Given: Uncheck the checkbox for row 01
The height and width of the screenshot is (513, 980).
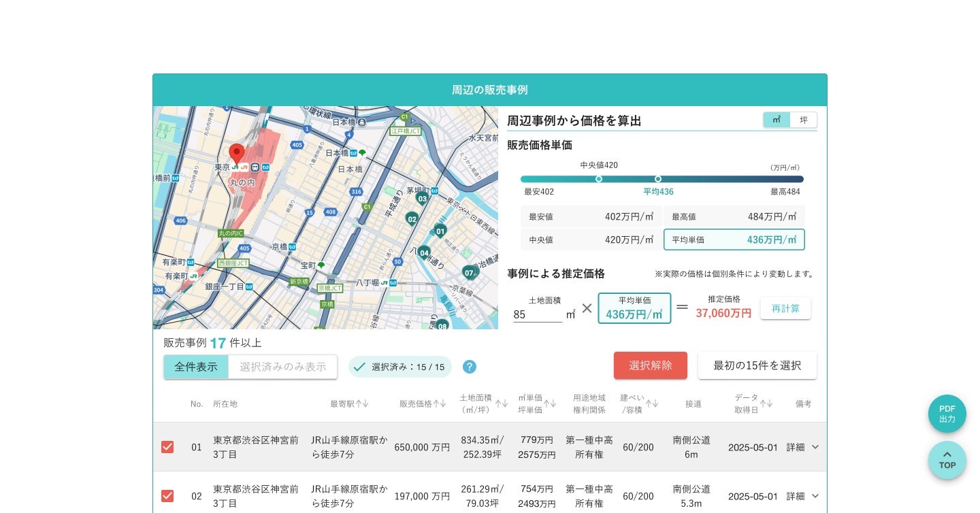Looking at the screenshot, I should point(167,447).
